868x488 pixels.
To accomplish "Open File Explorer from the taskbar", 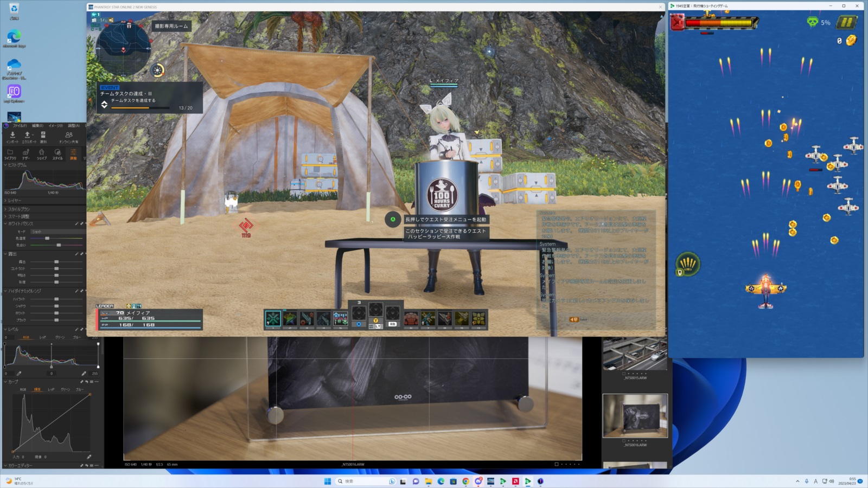I will click(428, 481).
